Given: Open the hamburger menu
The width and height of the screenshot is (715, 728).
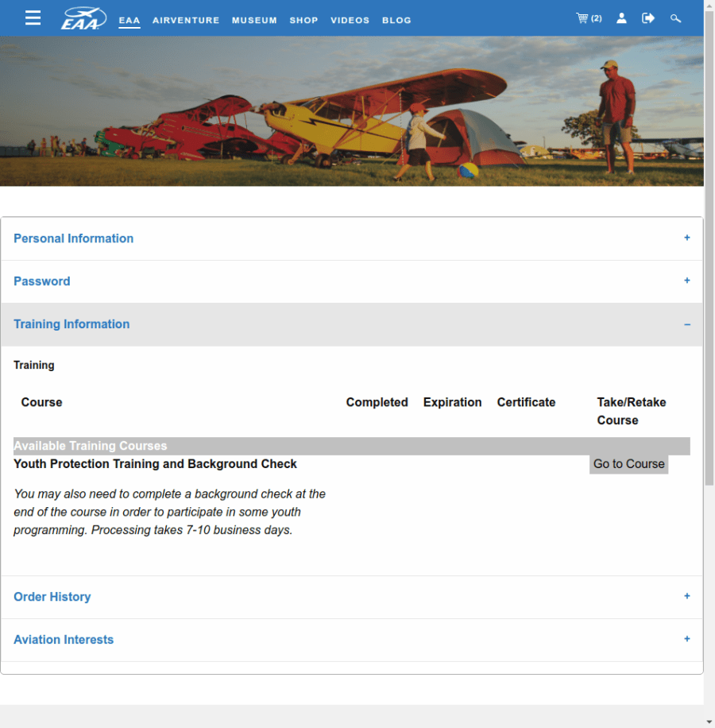Looking at the screenshot, I should [33, 18].
